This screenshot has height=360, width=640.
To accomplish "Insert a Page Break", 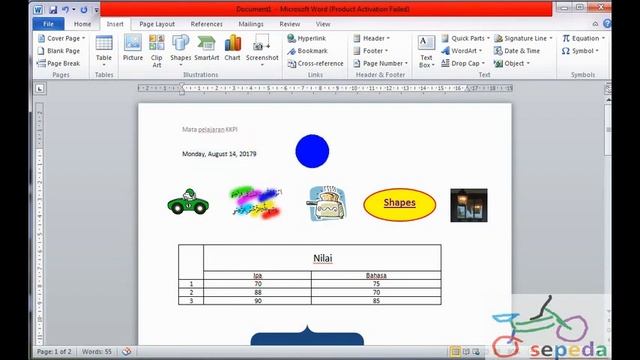I will [59, 64].
